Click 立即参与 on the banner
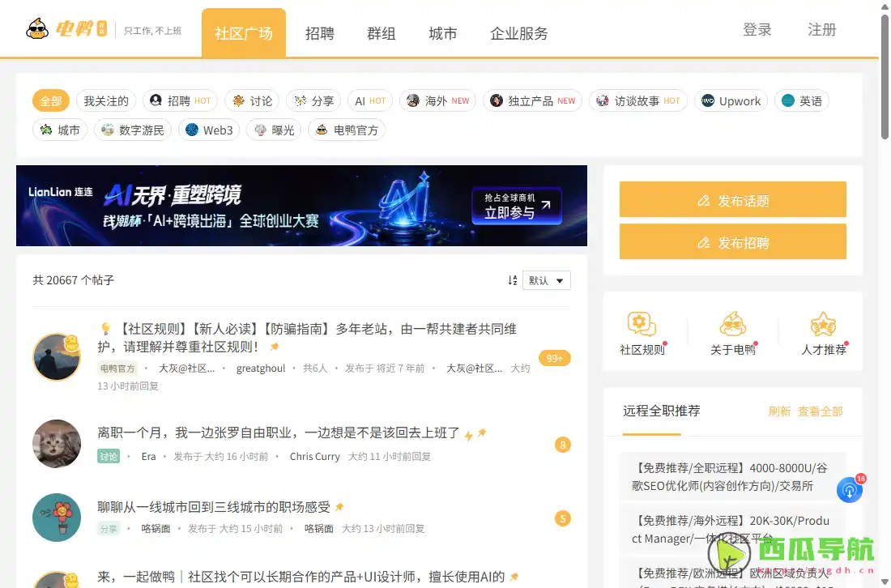Image resolution: width=891 pixels, height=588 pixels. pyautogui.click(x=517, y=206)
